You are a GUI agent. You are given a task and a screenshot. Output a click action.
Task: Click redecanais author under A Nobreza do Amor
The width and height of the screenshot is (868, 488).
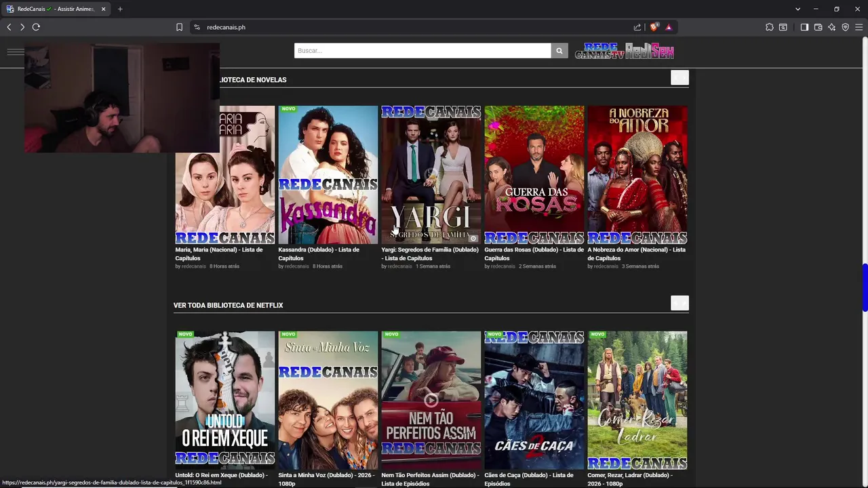pyautogui.click(x=606, y=266)
